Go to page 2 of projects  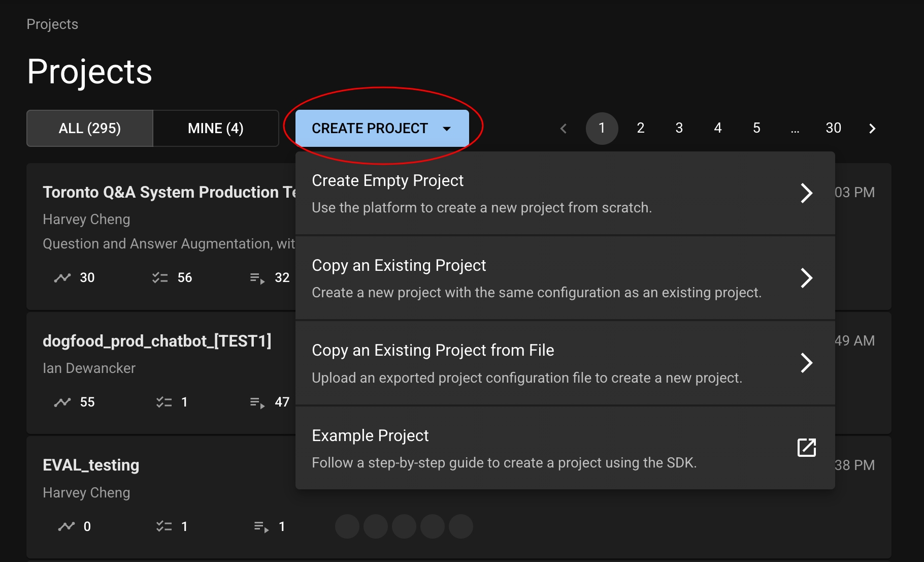641,129
